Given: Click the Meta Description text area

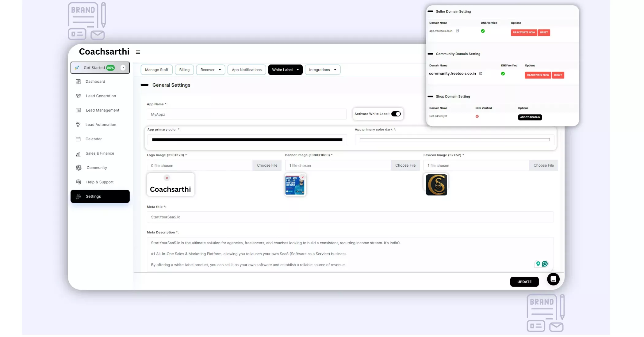Looking at the screenshot, I should click(350, 254).
